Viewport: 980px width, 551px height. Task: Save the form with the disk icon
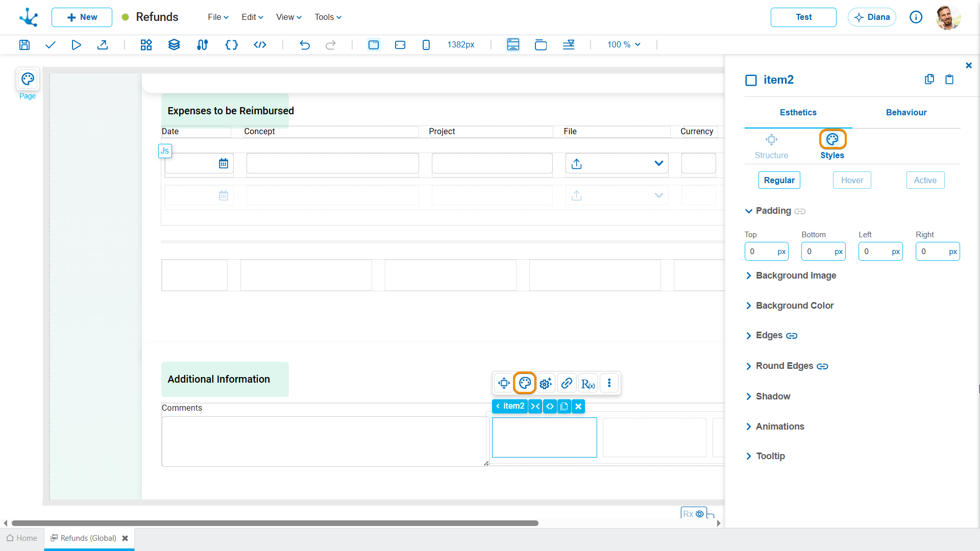24,45
